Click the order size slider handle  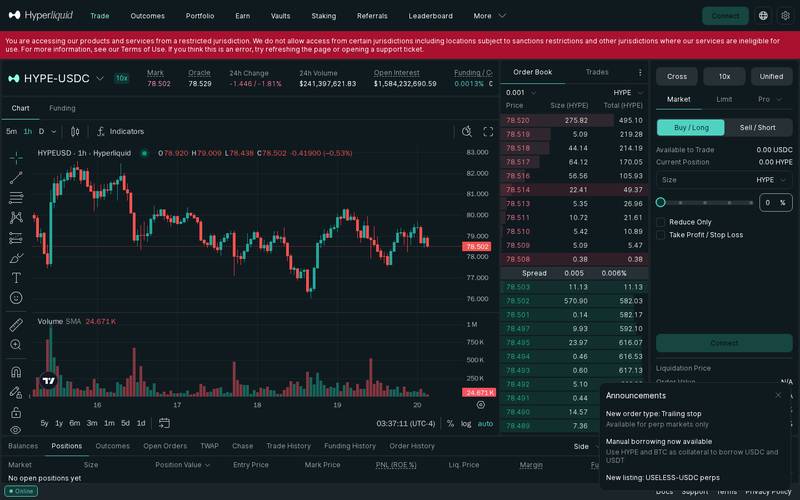point(661,202)
